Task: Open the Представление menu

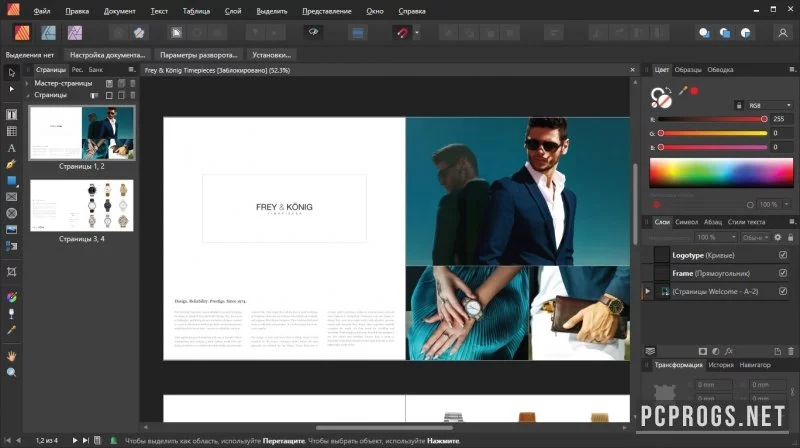Action: coord(327,11)
